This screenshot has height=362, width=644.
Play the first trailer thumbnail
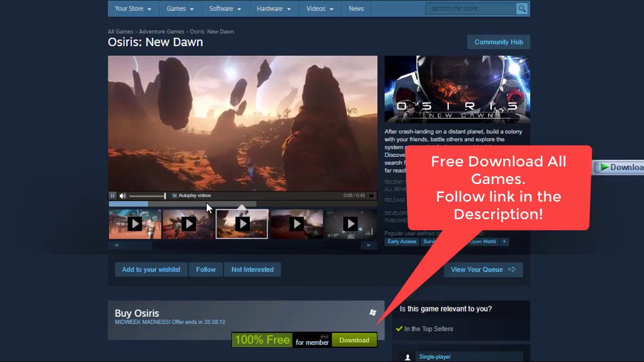tap(135, 224)
